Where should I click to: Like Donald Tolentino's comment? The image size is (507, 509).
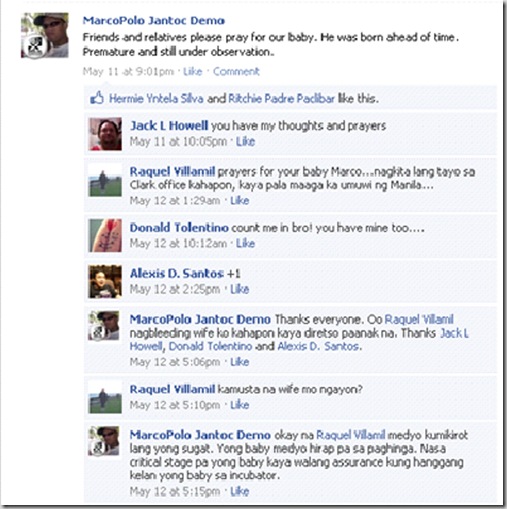tap(245, 243)
